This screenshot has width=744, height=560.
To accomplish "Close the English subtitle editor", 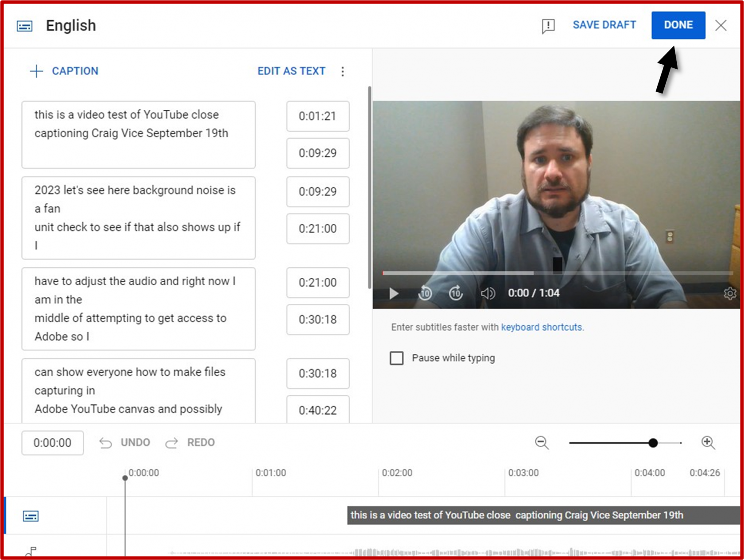I will tap(721, 26).
